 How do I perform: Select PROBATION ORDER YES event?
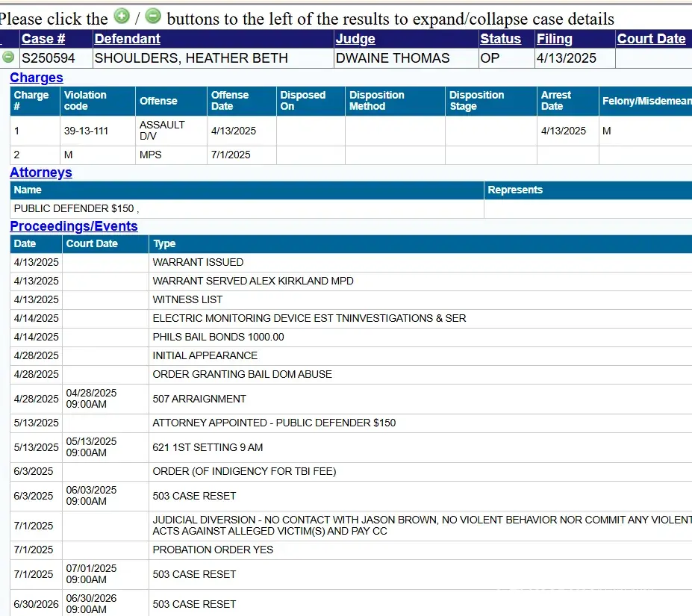213,550
